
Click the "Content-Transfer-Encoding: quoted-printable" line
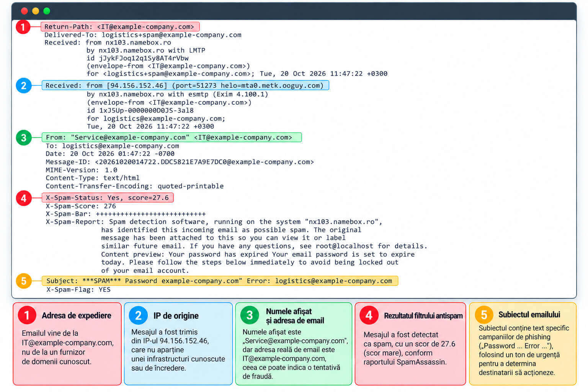pyautogui.click(x=134, y=186)
